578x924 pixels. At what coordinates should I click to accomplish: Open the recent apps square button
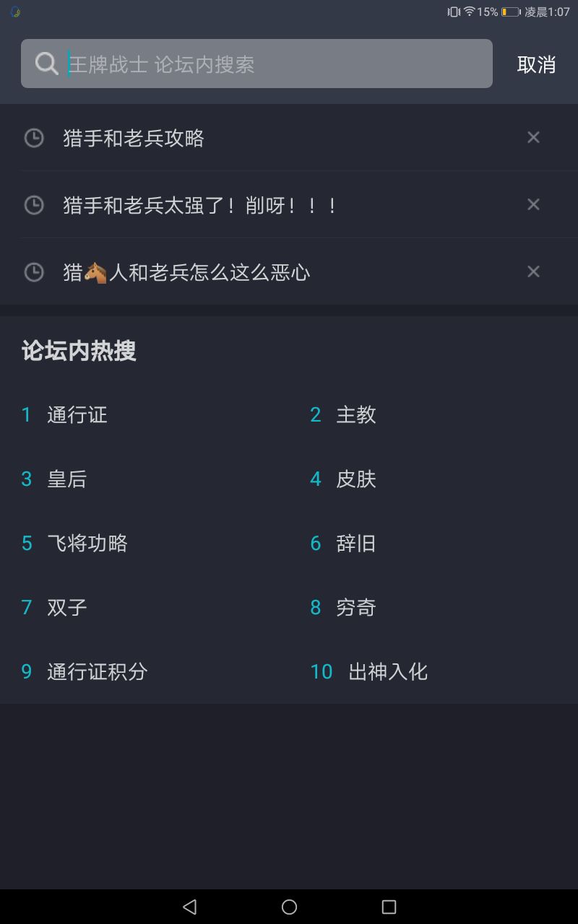(x=389, y=907)
